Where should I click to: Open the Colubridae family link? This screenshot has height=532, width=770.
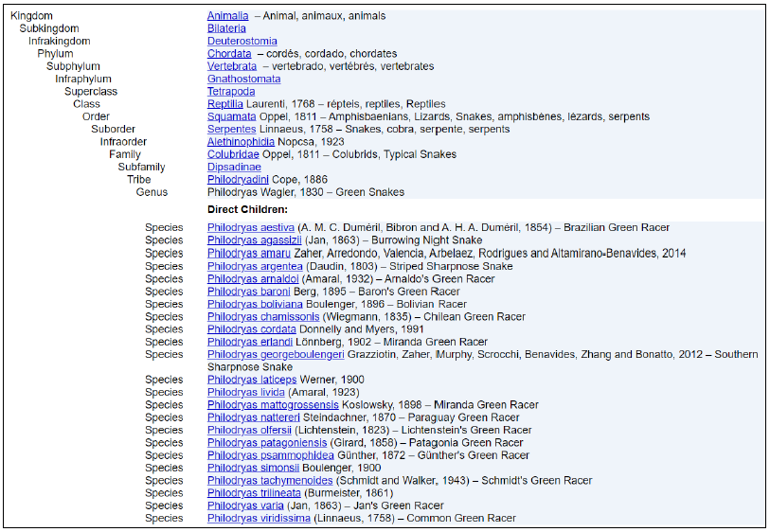click(x=233, y=154)
